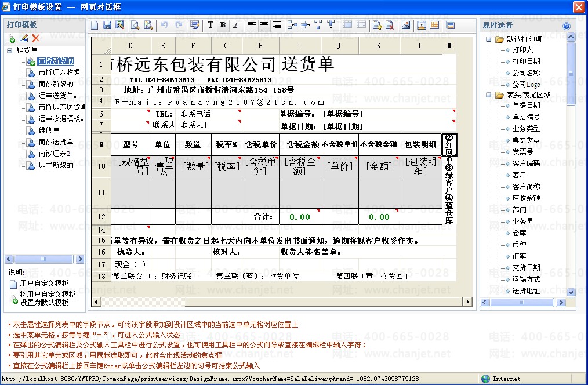Align text center
The width and height of the screenshot is (588, 385).
coord(264,25)
